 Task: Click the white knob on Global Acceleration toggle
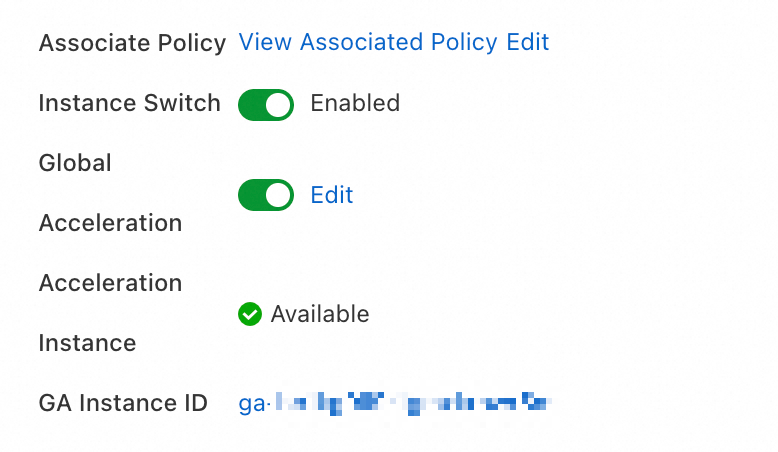278,194
